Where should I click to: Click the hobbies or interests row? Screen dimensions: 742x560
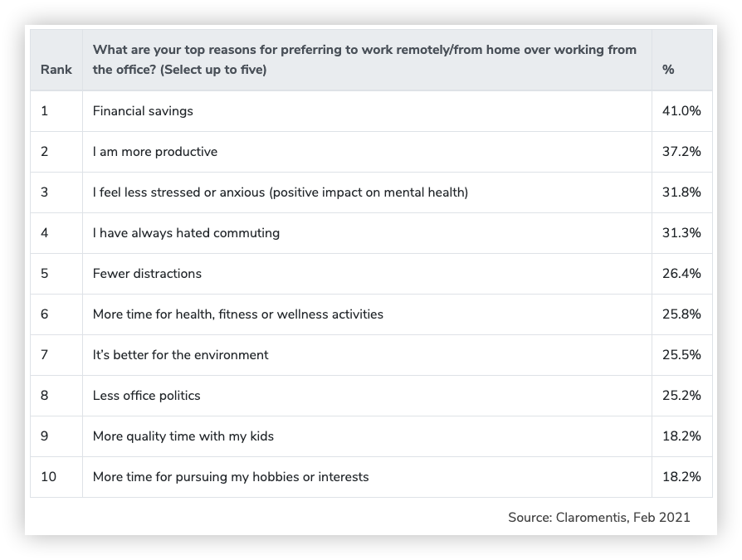tap(231, 477)
